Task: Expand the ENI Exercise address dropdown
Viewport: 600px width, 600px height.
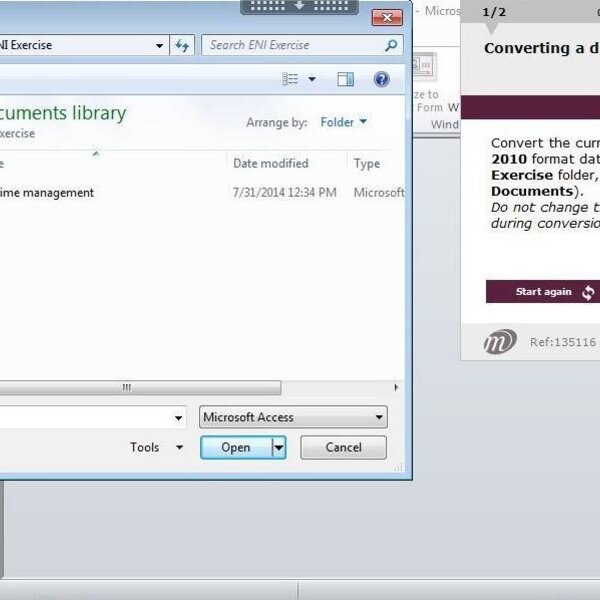Action: [159, 46]
